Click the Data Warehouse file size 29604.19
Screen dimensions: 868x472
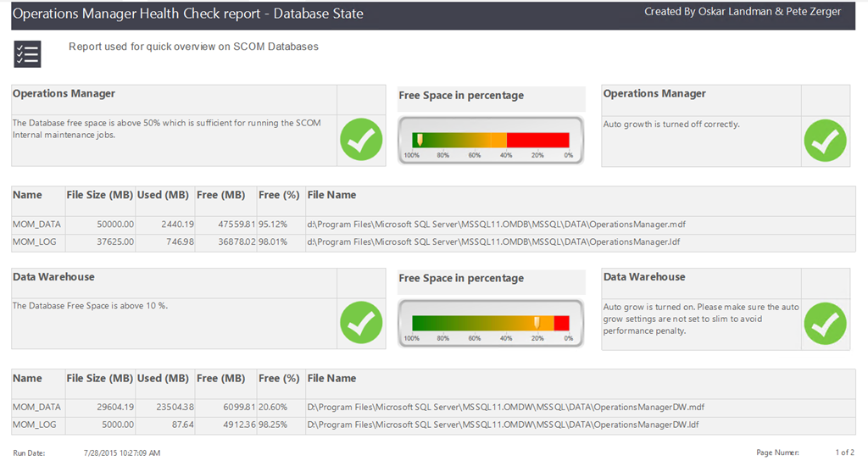(115, 407)
